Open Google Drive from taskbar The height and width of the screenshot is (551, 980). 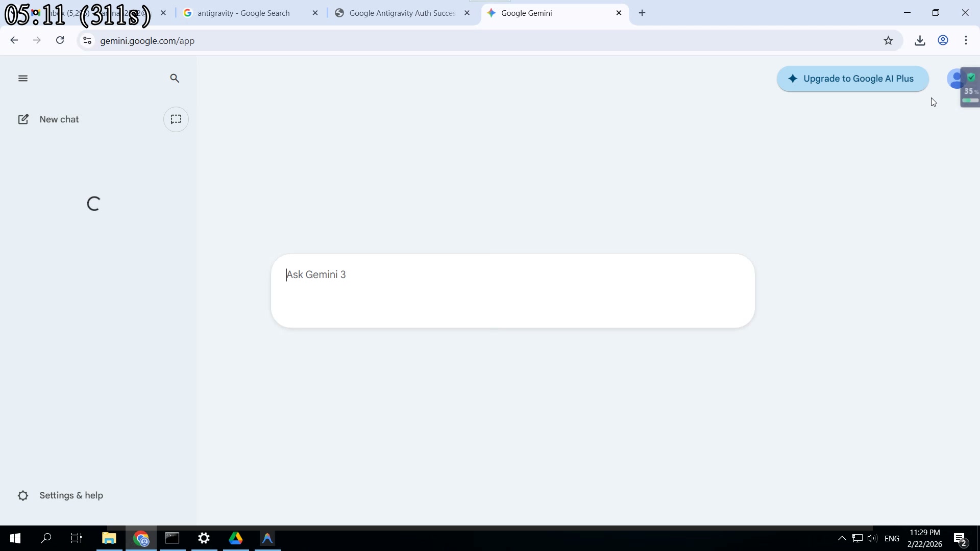point(236,538)
